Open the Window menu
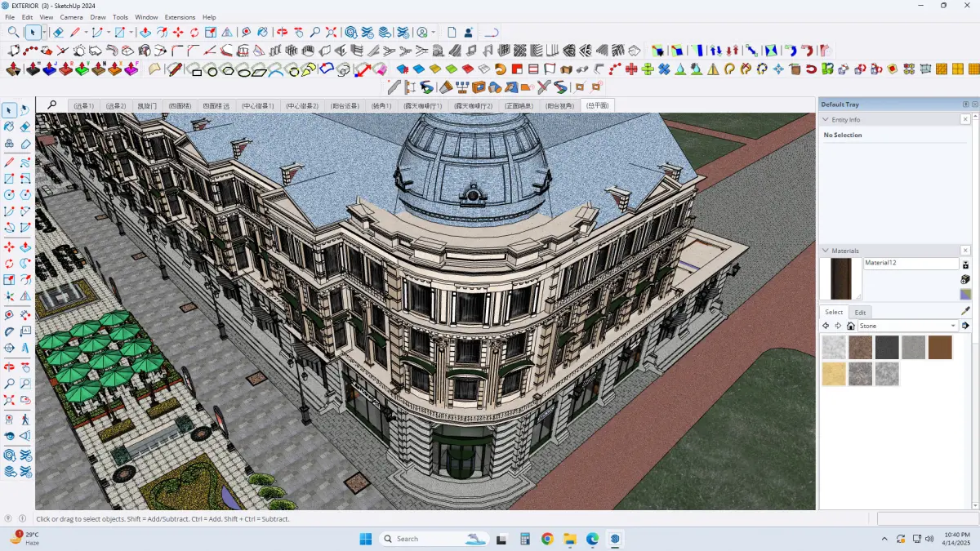The width and height of the screenshot is (980, 551). tap(146, 17)
